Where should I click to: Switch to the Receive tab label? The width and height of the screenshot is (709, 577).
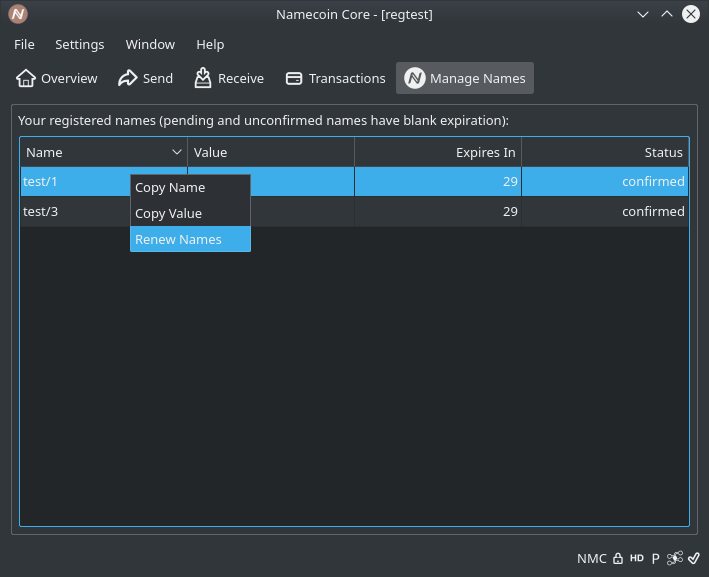241,79
